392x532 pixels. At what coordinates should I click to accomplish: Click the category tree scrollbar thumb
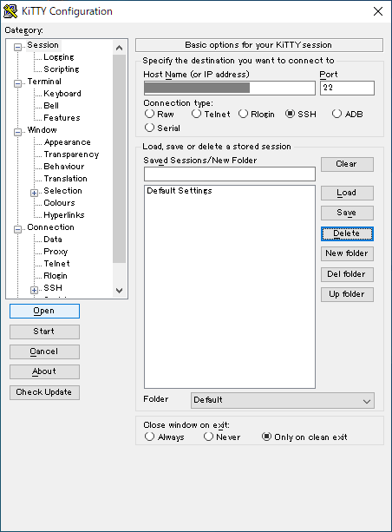point(119,159)
